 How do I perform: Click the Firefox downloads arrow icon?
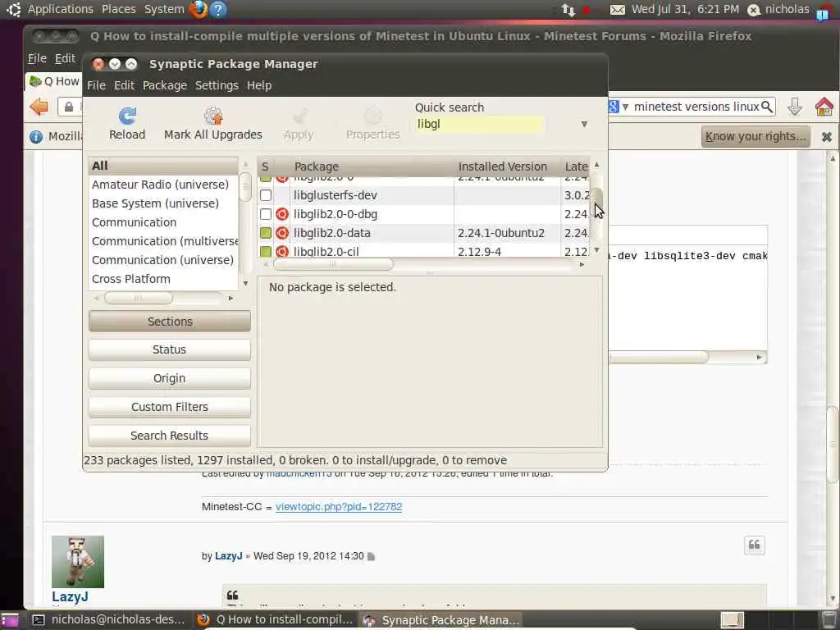click(x=794, y=107)
